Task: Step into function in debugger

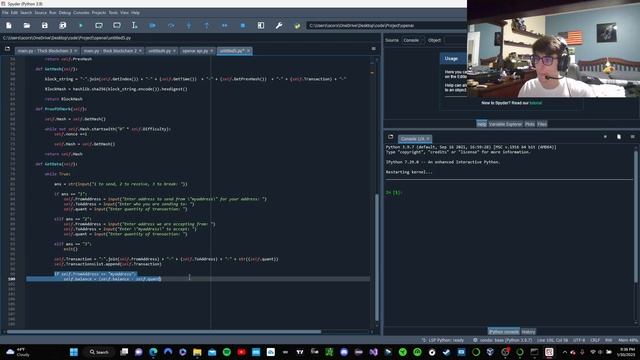Action: [189, 25]
